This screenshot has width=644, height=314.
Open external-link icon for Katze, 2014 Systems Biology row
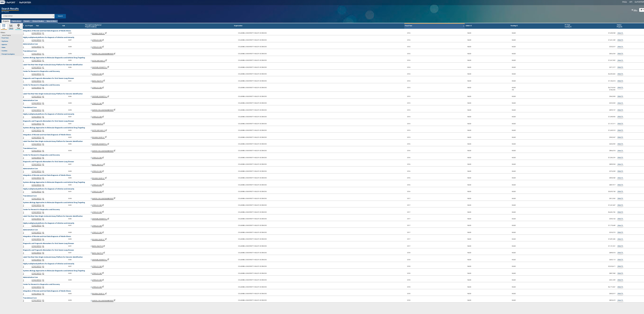106,60
